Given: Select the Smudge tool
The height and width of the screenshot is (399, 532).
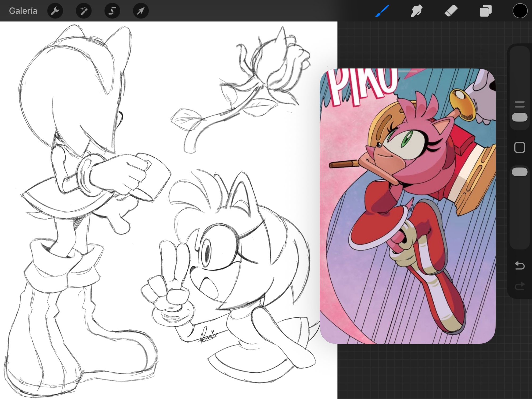Looking at the screenshot, I should point(417,11).
